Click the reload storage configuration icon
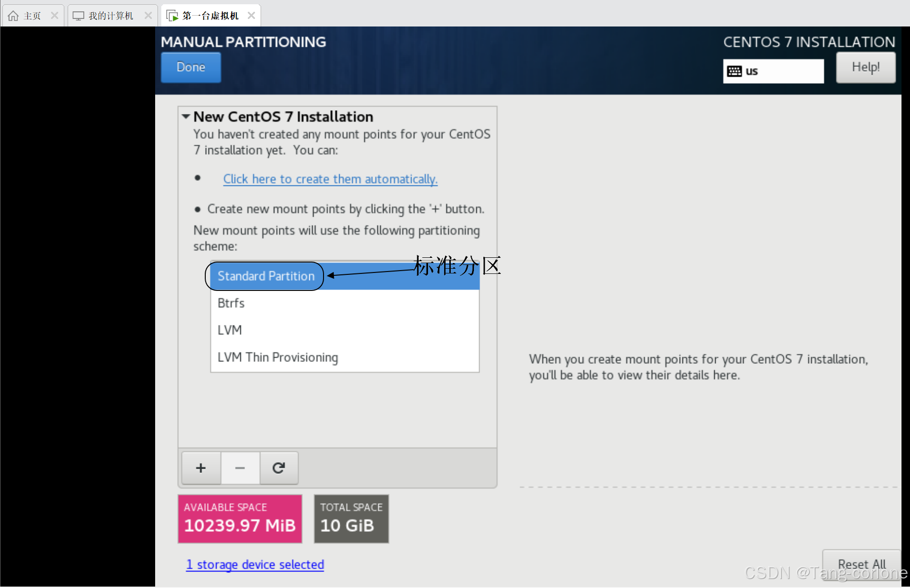 pyautogui.click(x=279, y=468)
